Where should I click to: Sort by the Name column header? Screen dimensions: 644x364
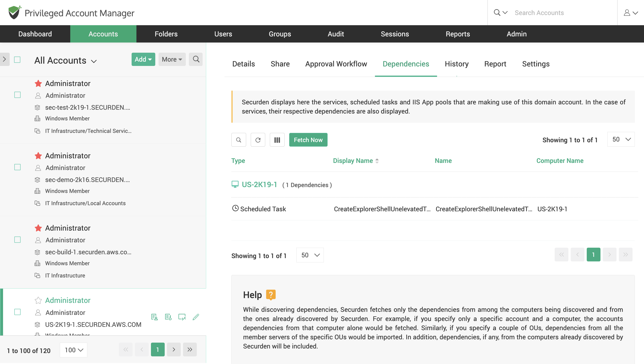(x=443, y=161)
